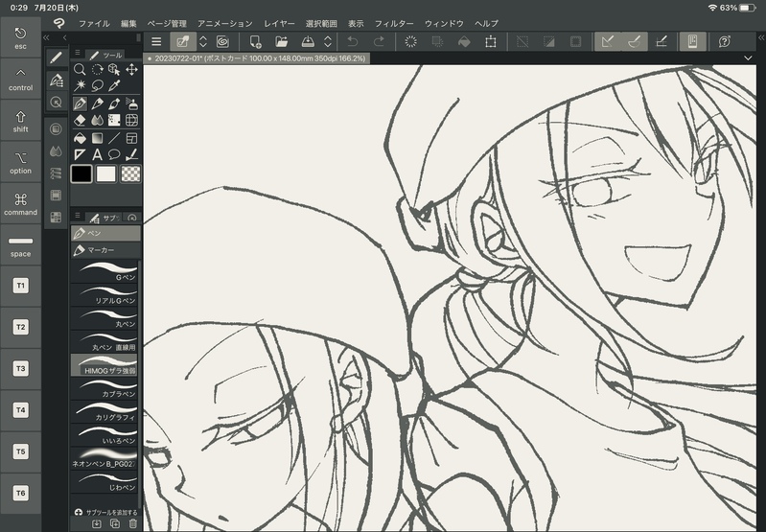Expand the dropdown chevron beside canvas tab

coord(748,58)
